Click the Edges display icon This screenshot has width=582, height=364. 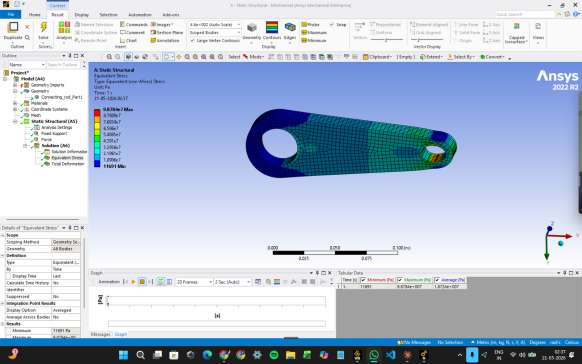pyautogui.click(x=290, y=27)
